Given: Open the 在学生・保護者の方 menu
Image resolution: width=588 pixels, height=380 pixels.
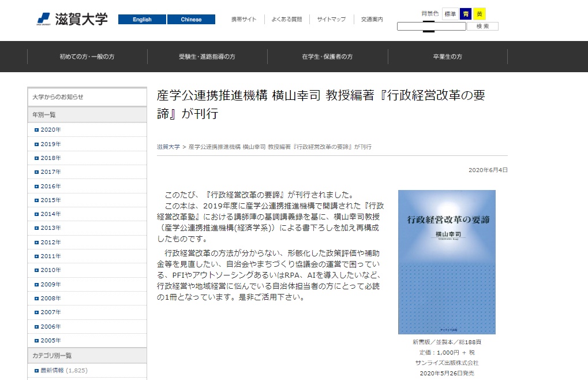Looking at the screenshot, I should [x=327, y=57].
